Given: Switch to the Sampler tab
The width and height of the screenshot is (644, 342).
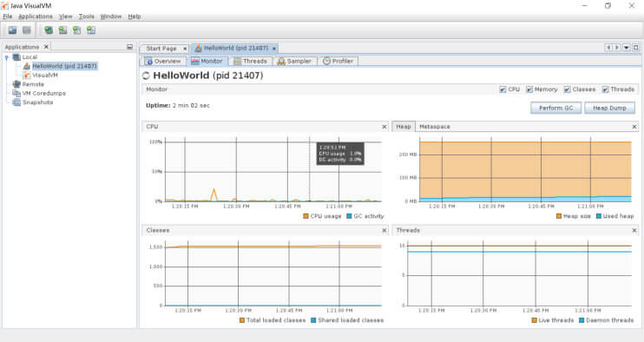Looking at the screenshot, I should [294, 61].
